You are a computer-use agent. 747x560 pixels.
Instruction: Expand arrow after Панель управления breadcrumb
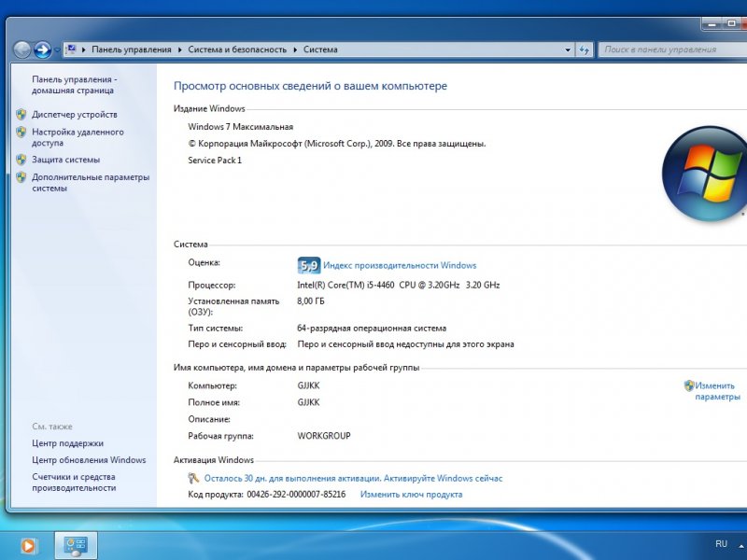coord(179,49)
